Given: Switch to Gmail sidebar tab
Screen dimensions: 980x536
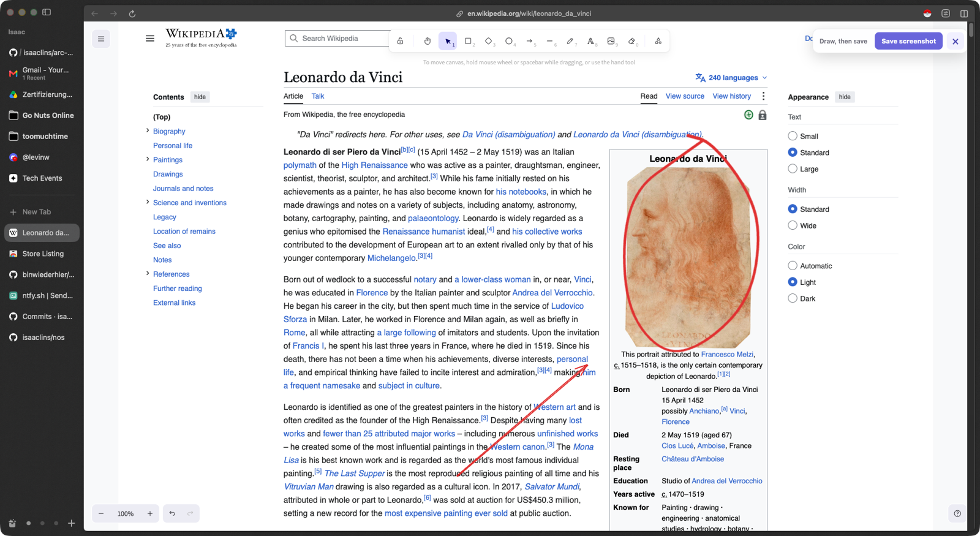Looking at the screenshot, I should pyautogui.click(x=41, y=74).
